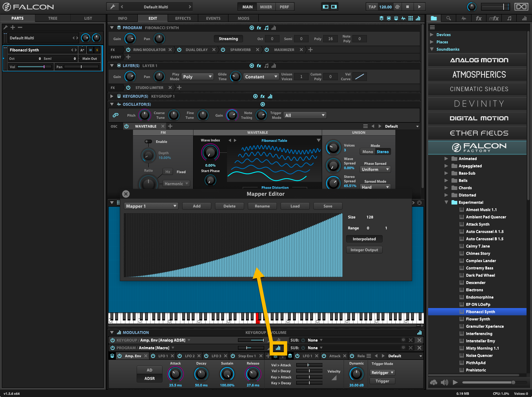Toggle the right sidebar panel view icon

click(x=334, y=7)
